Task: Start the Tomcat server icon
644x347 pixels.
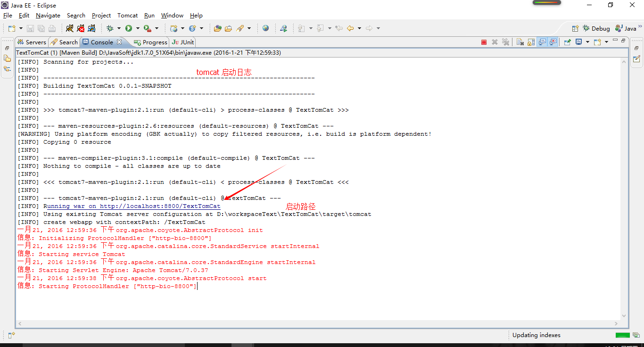Action: pos(69,28)
